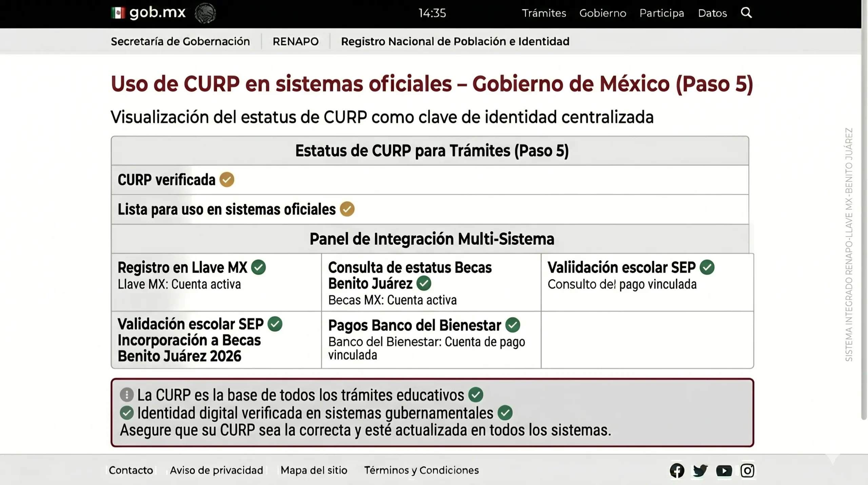This screenshot has width=868, height=485.
Task: Click green check beside Valiidación escolar SEP
Action: [707, 267]
